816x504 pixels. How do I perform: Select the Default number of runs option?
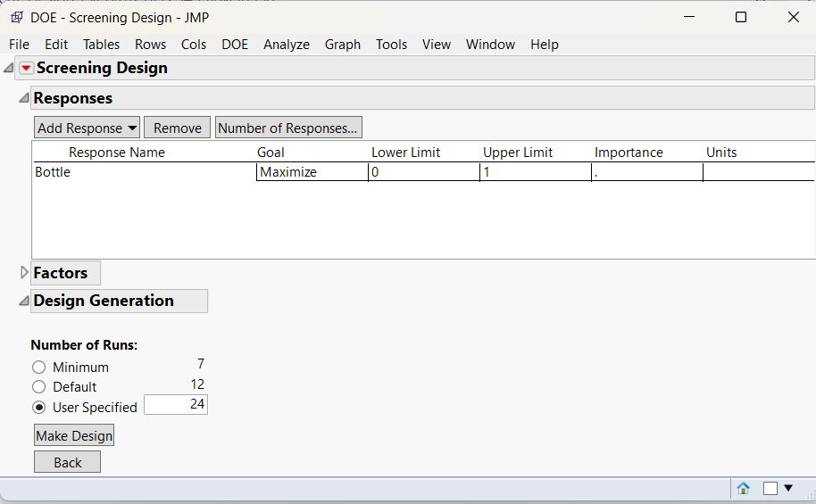click(38, 387)
